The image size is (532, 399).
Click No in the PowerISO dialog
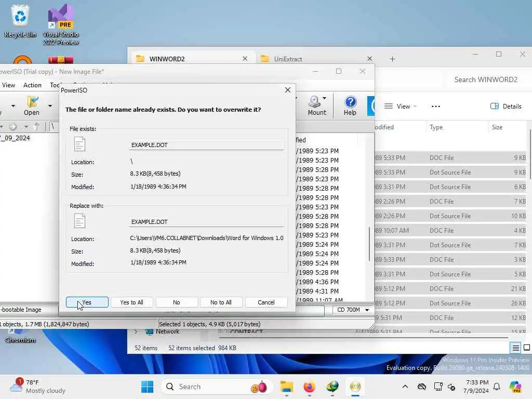[177, 302]
